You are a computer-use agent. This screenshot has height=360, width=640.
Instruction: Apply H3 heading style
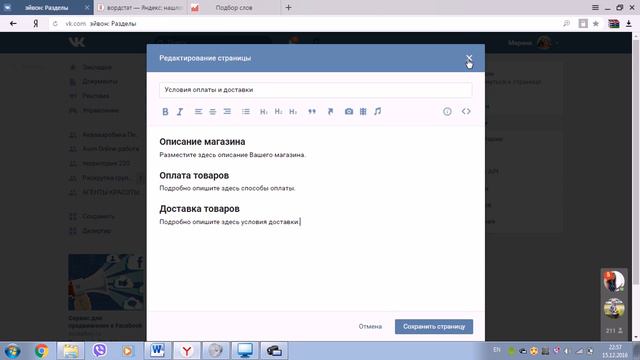coord(293,111)
